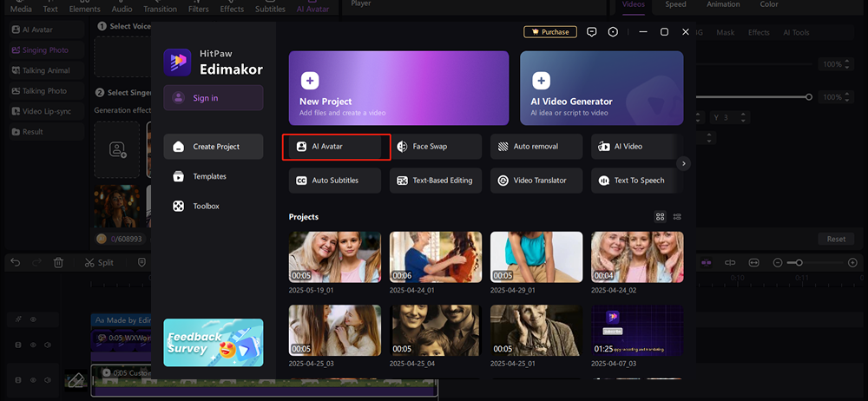
Task: Mute the WXWork video track
Action: [x=48, y=345]
